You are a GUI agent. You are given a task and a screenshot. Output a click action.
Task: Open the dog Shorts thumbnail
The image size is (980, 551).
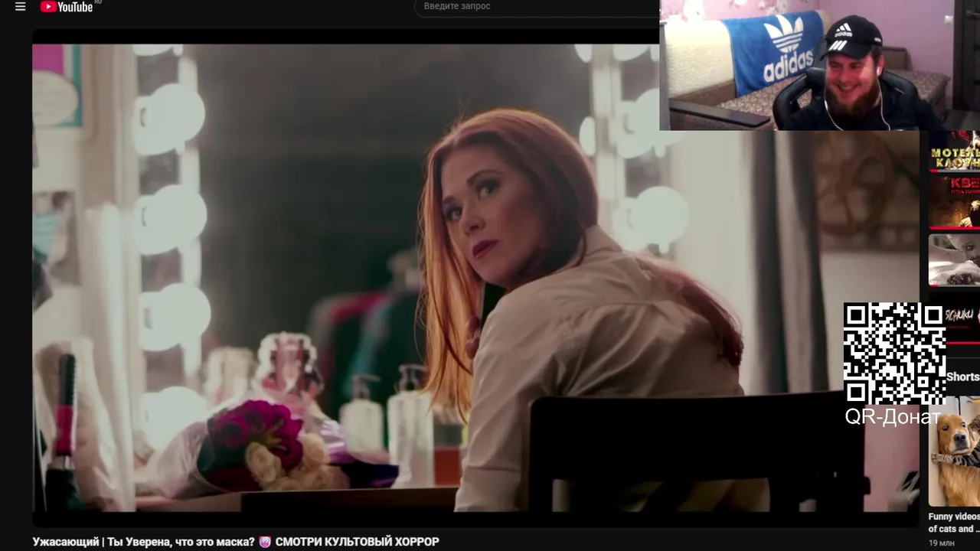954,451
